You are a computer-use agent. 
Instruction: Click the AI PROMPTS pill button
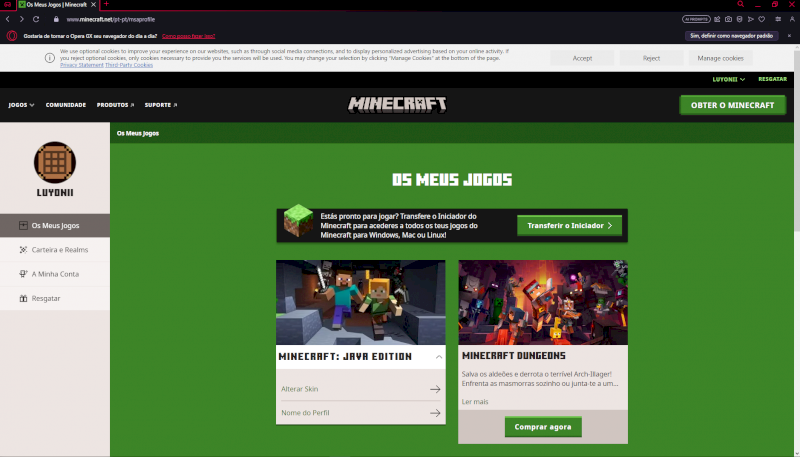click(x=696, y=19)
